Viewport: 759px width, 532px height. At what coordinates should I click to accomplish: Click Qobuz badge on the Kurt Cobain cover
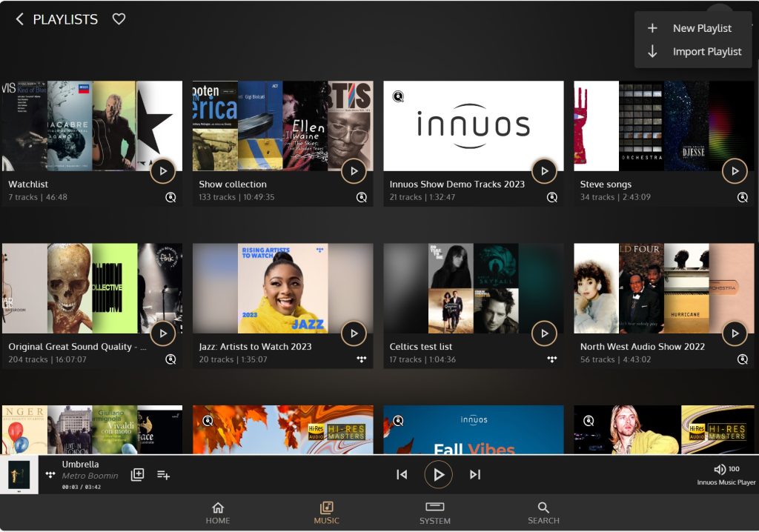[x=589, y=421]
